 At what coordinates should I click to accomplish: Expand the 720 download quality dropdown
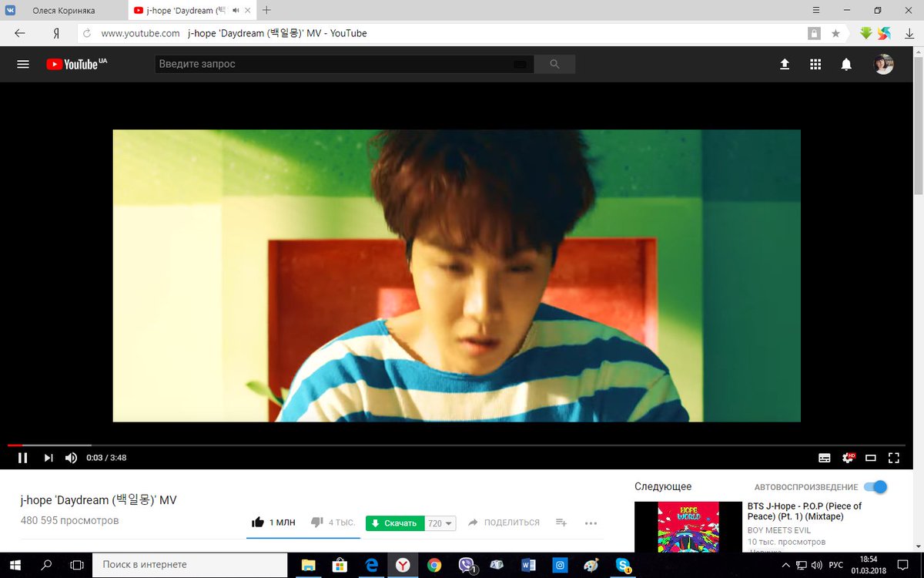[x=440, y=523]
